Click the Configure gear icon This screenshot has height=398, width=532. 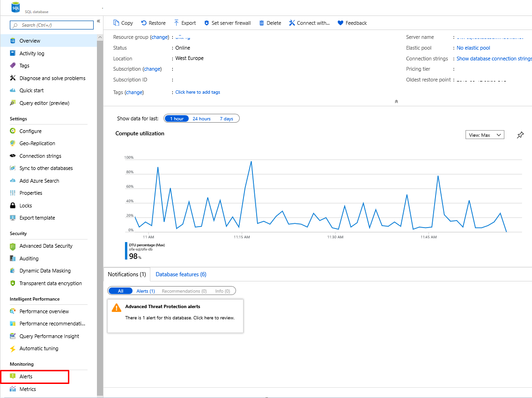tap(13, 131)
